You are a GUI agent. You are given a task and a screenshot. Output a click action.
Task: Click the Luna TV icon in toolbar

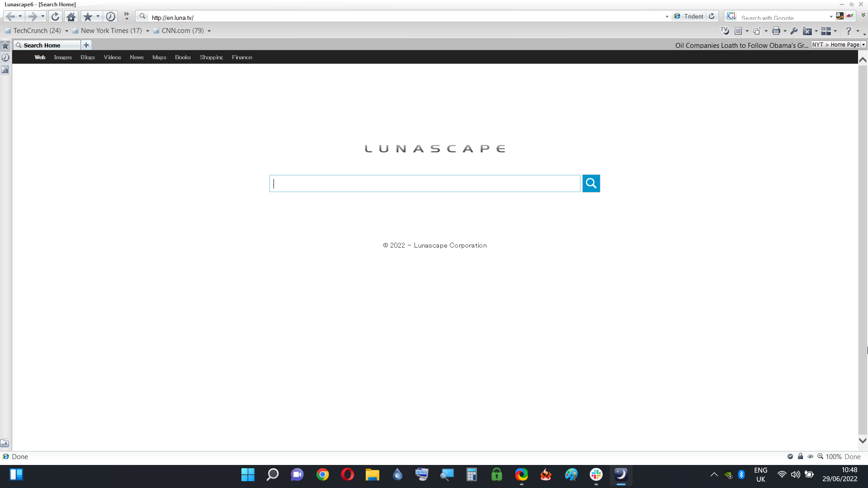[725, 31]
